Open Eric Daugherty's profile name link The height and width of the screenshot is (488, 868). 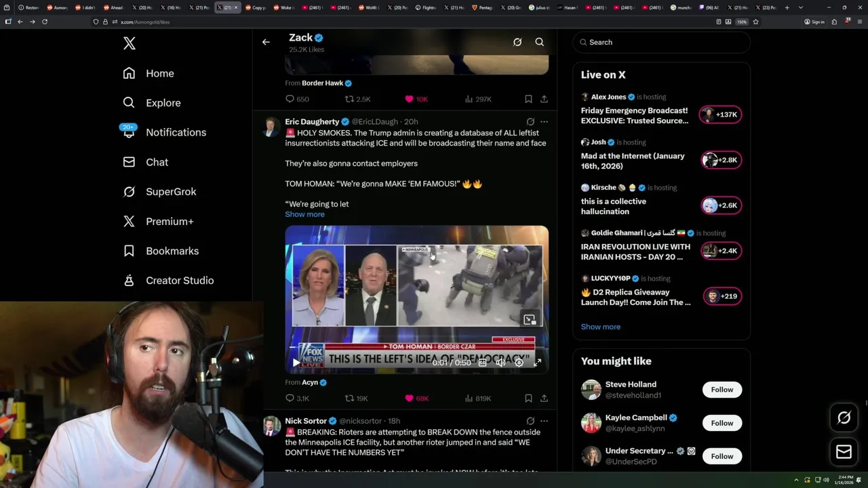312,122
